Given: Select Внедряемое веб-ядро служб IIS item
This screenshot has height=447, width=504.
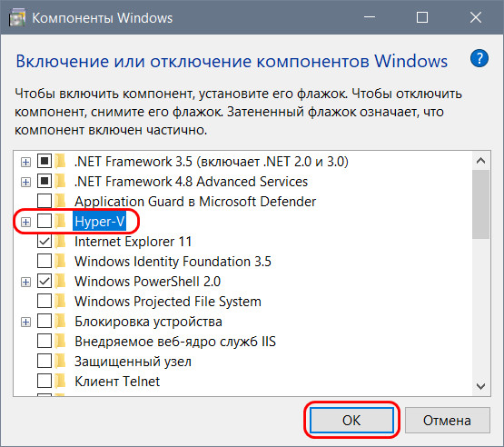Looking at the screenshot, I should pos(175,342).
